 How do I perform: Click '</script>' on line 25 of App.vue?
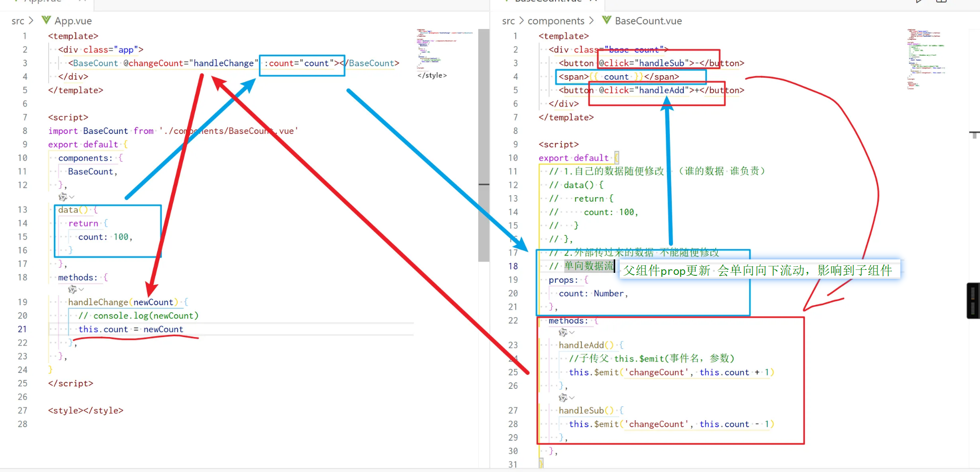pos(71,383)
